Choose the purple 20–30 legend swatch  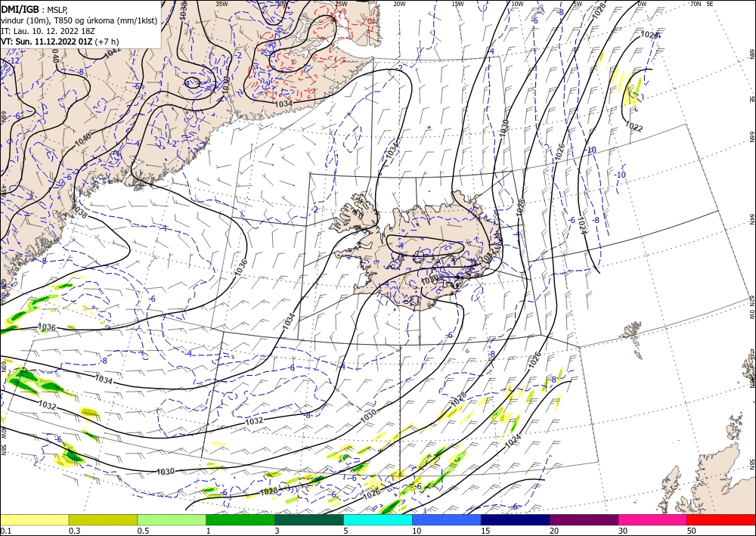pyautogui.click(x=584, y=519)
